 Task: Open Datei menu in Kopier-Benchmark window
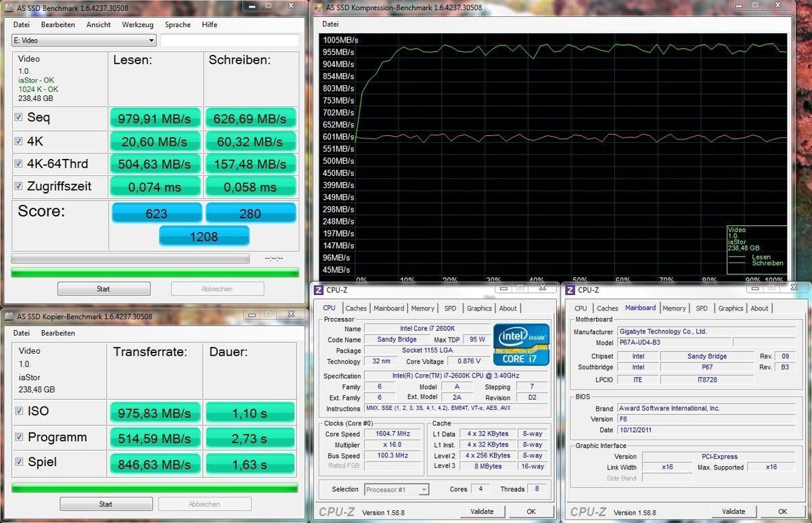click(x=21, y=333)
